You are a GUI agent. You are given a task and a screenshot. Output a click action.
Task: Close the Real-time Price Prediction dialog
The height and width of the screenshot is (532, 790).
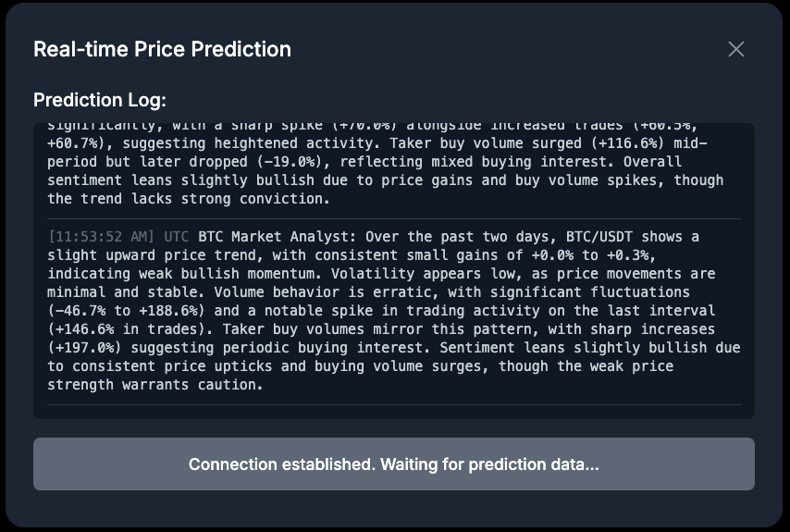736,49
